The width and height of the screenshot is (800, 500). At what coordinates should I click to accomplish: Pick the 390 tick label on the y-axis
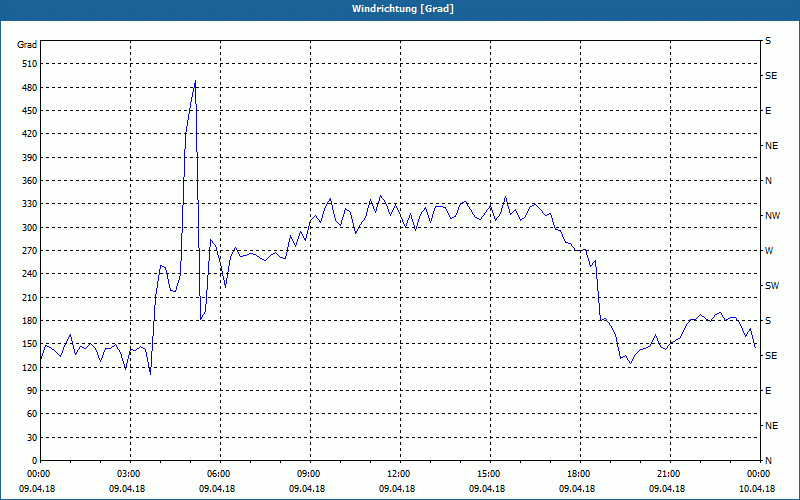point(30,158)
